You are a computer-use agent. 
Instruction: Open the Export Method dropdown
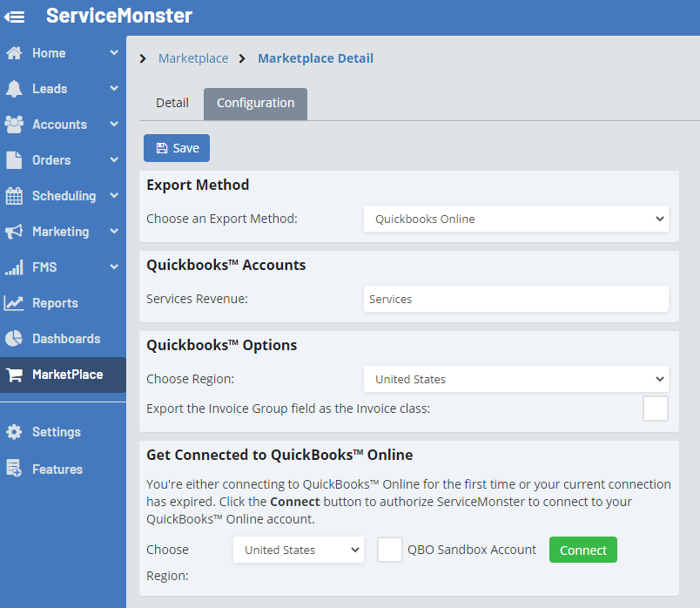pos(515,219)
